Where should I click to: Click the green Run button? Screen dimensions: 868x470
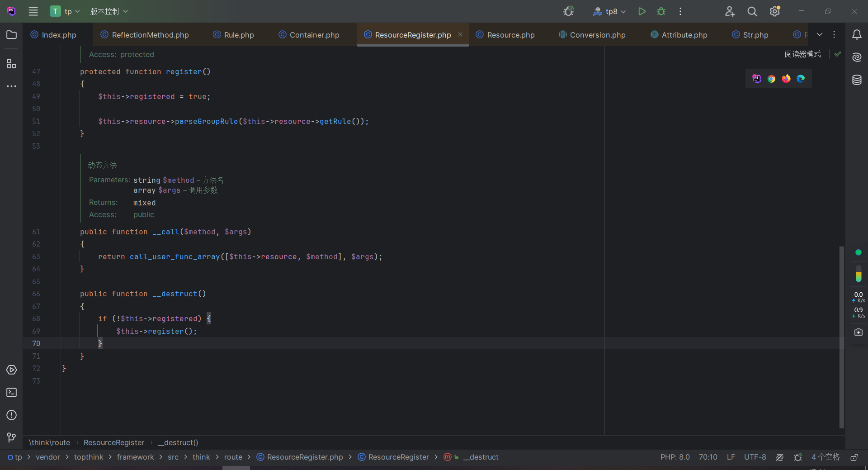pos(642,11)
